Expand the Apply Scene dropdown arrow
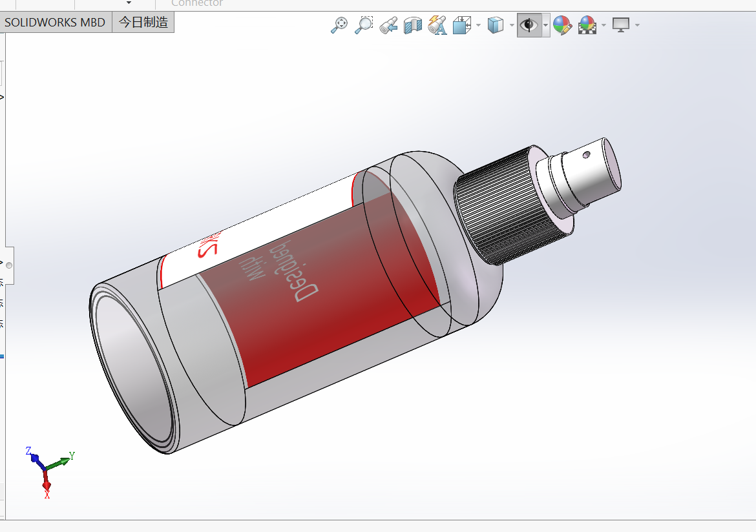The width and height of the screenshot is (756, 532). (x=604, y=25)
